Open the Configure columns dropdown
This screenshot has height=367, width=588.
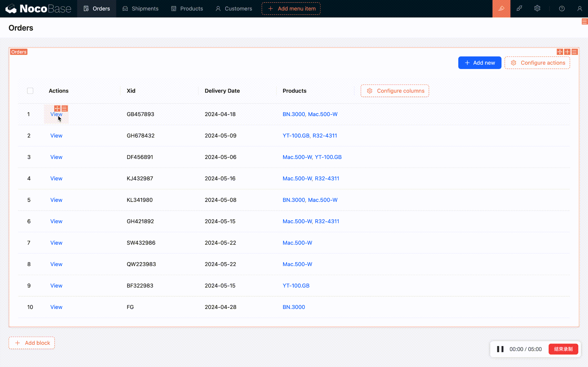coord(395,91)
